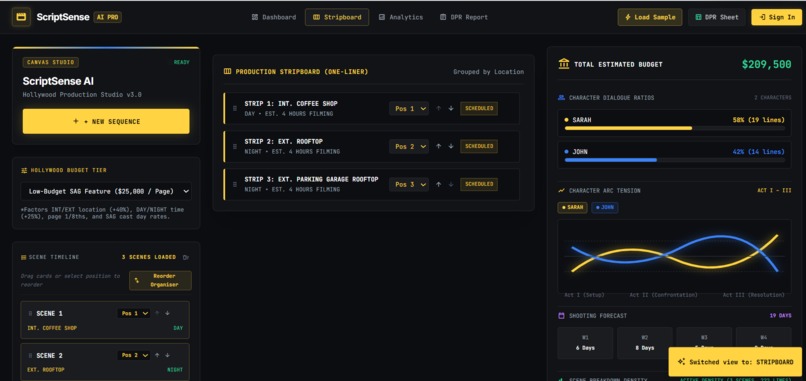
Task: Click the Scene Timeline header icon
Action: [x=24, y=257]
